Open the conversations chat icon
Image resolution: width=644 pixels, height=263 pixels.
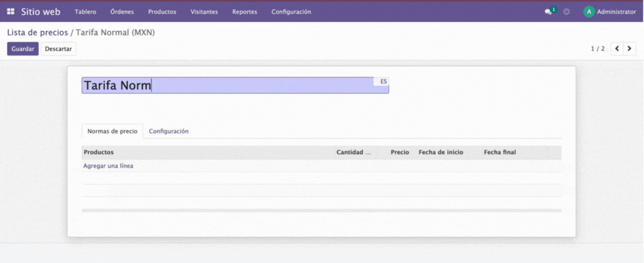548,12
